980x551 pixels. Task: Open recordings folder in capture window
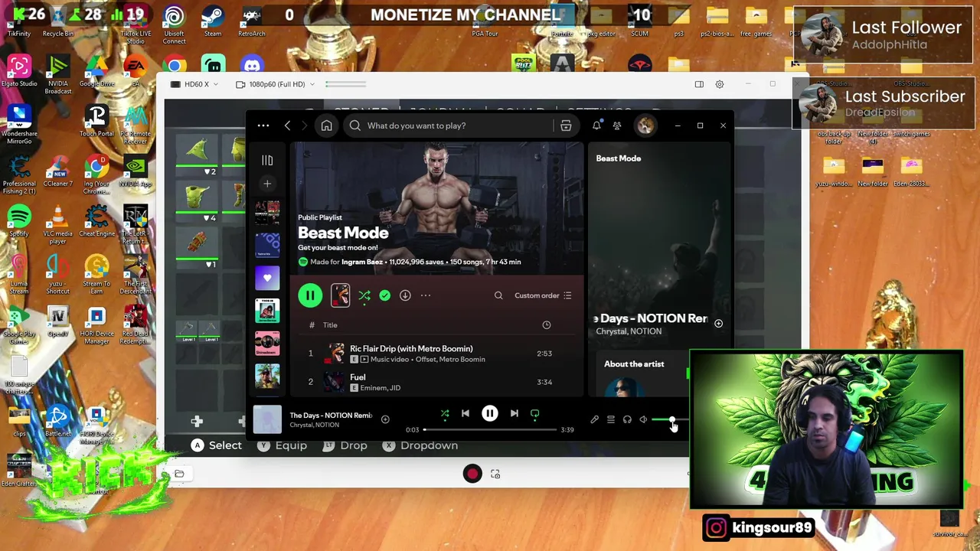coord(179,474)
